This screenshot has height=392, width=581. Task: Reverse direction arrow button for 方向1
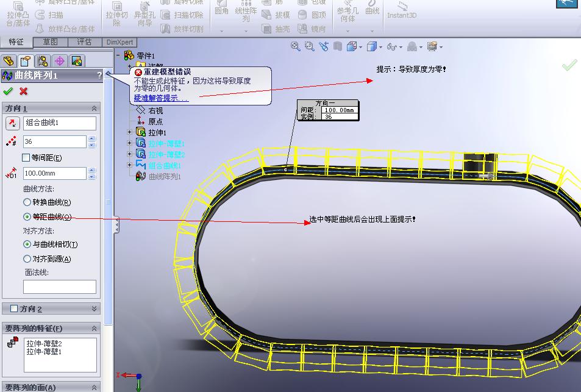pyautogui.click(x=13, y=123)
